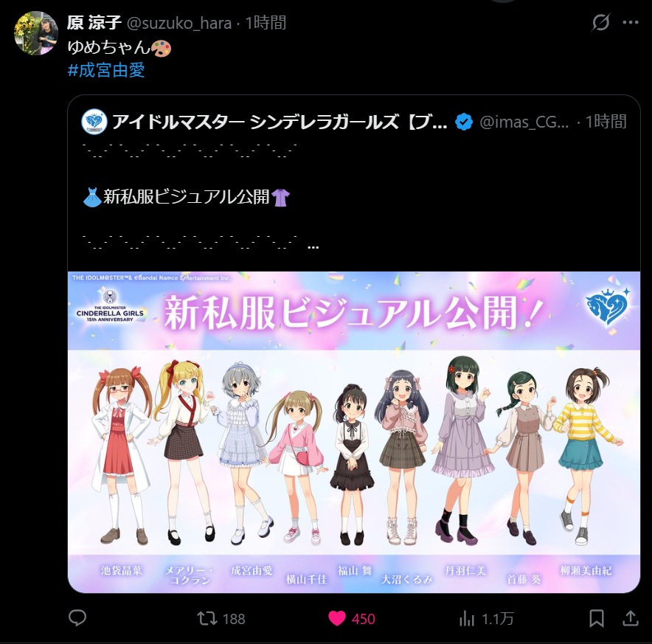This screenshot has width=652, height=644.
Task: Open the 新私服ビジュアル公開 image
Action: 354,432
